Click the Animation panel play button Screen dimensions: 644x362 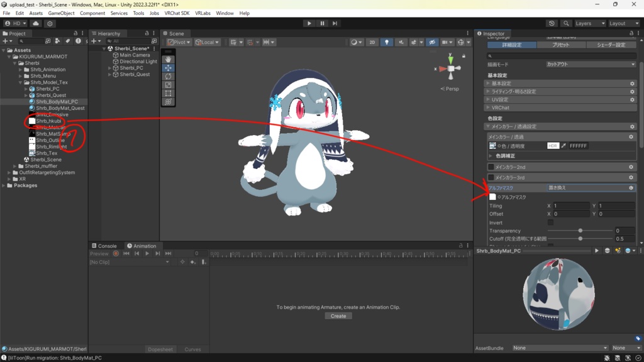[x=147, y=254]
